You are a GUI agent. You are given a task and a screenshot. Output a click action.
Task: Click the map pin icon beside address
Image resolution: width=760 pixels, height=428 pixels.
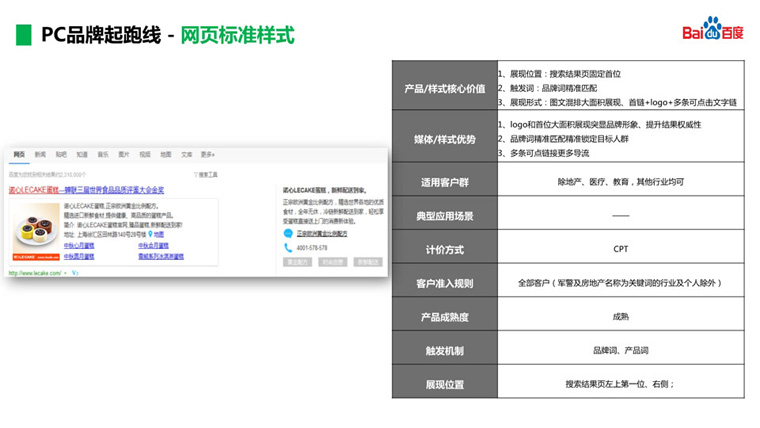150,234
